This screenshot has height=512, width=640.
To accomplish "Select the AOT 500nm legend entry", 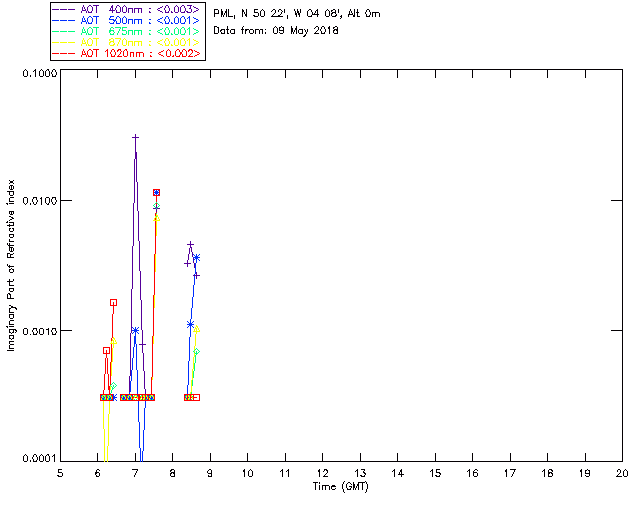I will click(130, 20).
